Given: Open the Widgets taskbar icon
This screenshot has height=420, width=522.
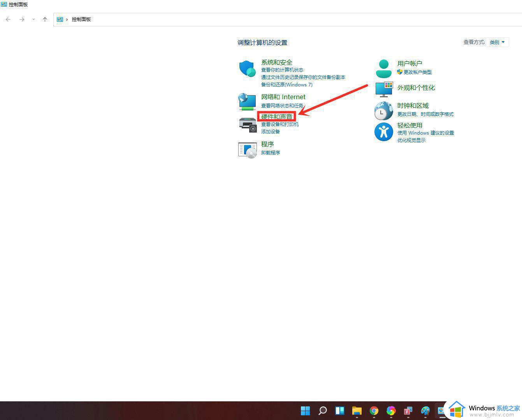Looking at the screenshot, I should pos(340,411).
